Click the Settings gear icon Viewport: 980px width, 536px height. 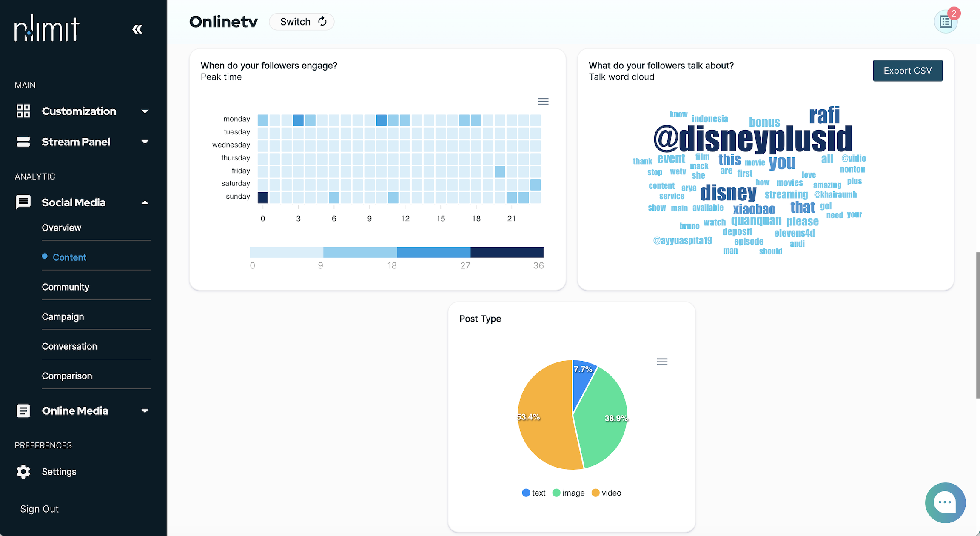pos(23,472)
